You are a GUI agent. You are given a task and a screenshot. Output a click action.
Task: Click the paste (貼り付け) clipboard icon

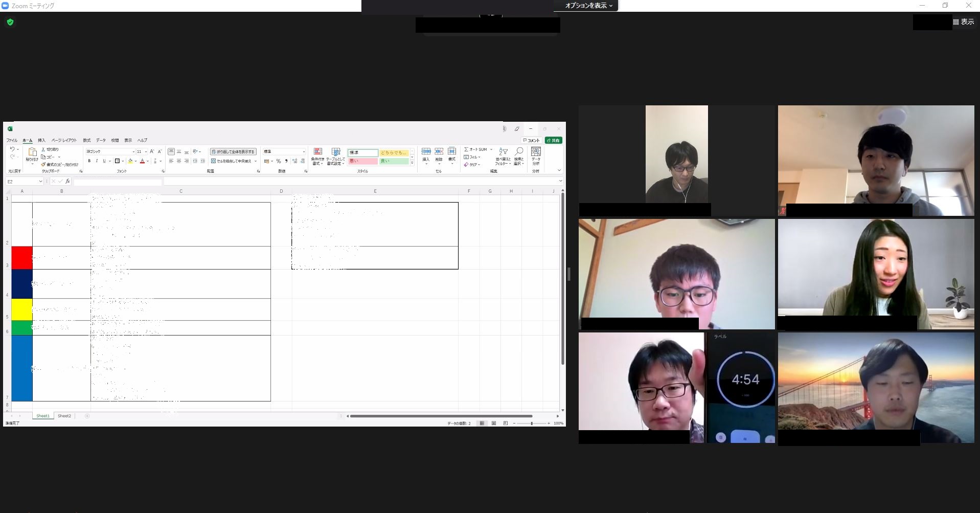coord(32,152)
